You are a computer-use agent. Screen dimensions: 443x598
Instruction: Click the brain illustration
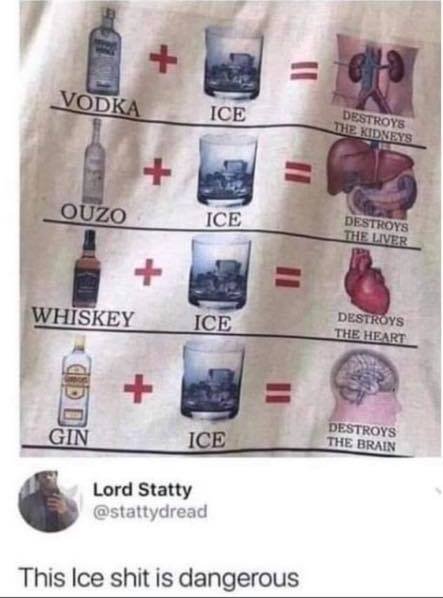click(x=366, y=385)
